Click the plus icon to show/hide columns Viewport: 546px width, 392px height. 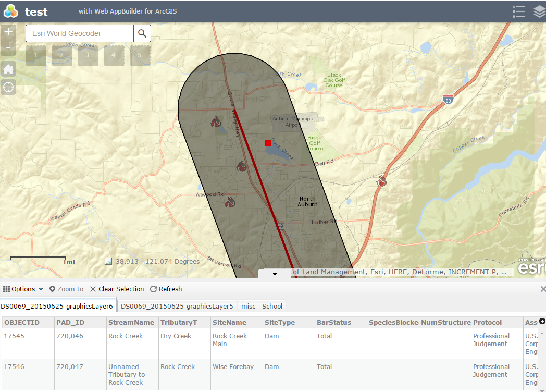[x=542, y=321]
